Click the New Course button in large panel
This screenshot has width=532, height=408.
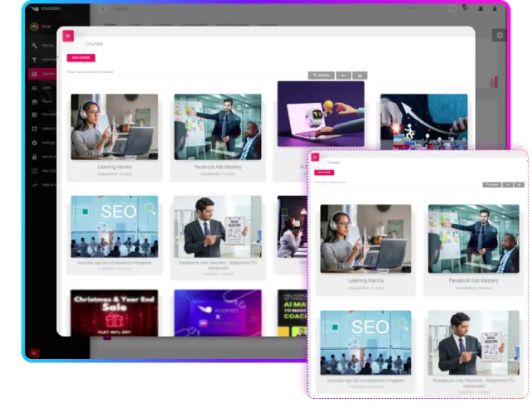coord(81,58)
